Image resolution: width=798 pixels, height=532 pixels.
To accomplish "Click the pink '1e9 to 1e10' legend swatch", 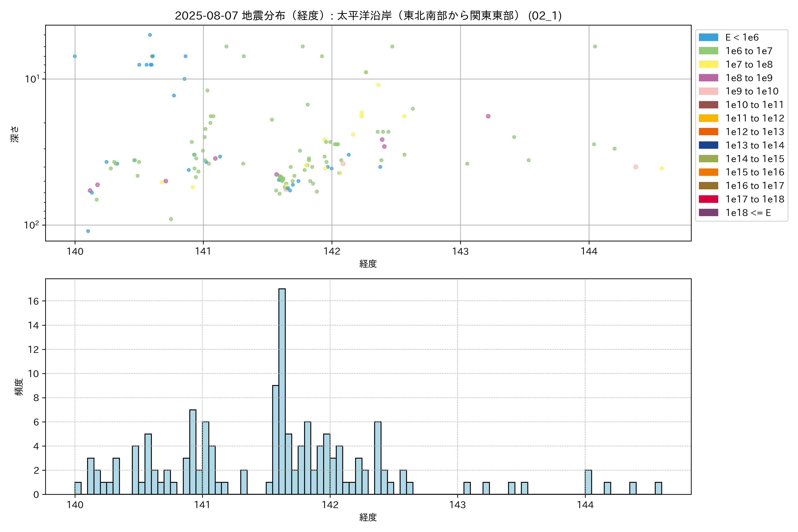I will 708,91.
